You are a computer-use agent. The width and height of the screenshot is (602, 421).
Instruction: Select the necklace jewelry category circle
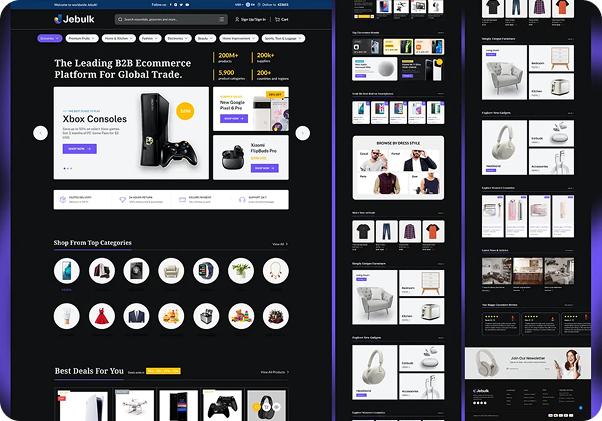tap(276, 271)
